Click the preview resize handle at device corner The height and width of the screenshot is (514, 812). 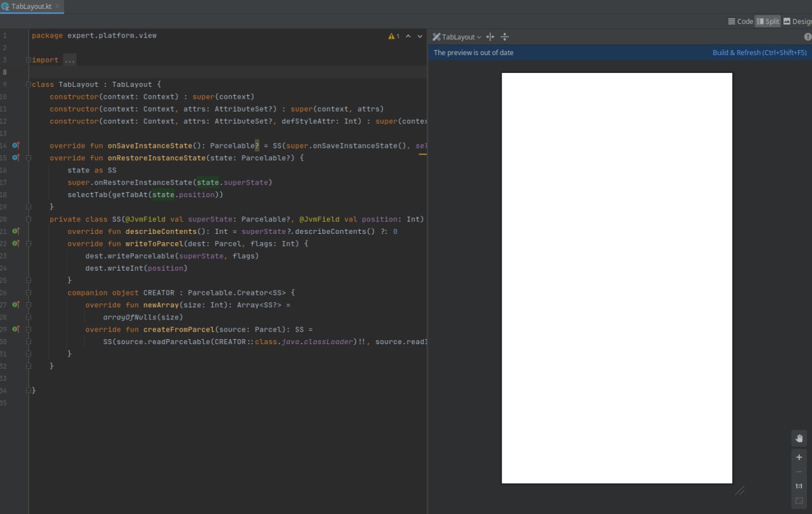pyautogui.click(x=740, y=491)
